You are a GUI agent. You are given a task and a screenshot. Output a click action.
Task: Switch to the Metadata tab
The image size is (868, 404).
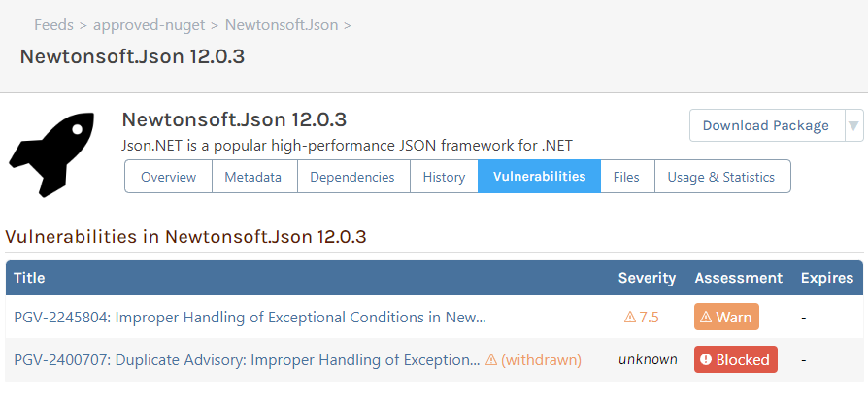pos(252,177)
